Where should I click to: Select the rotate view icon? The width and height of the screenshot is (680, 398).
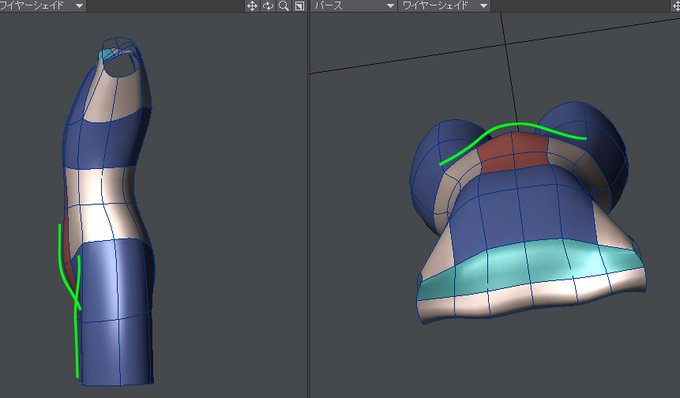click(268, 6)
